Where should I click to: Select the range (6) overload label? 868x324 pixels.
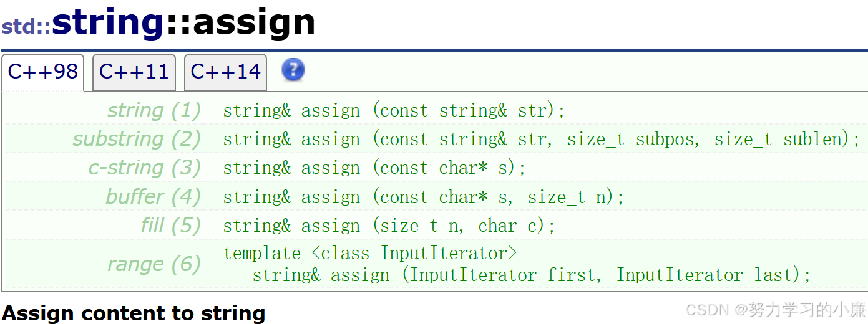154,265
